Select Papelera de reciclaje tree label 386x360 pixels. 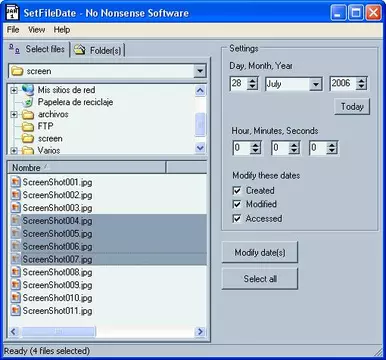75,102
